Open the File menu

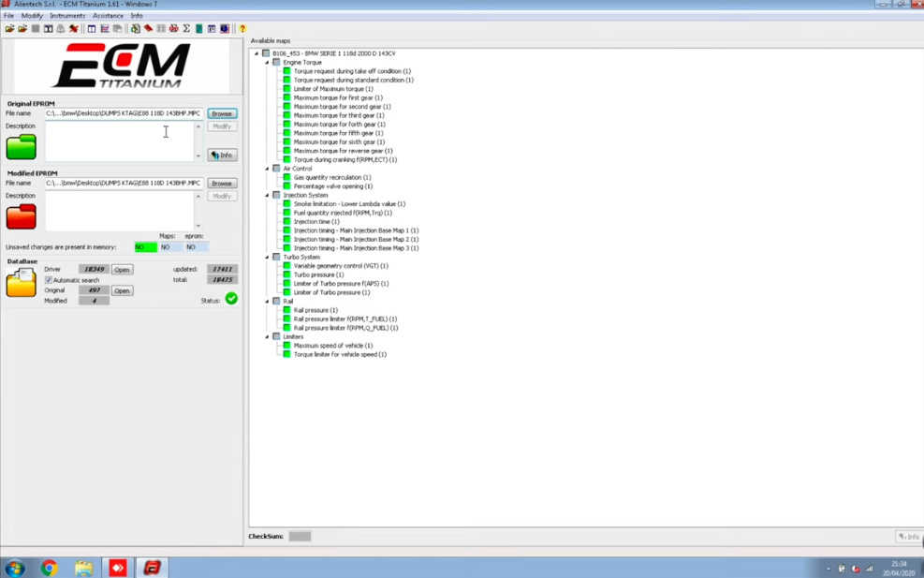(x=8, y=15)
